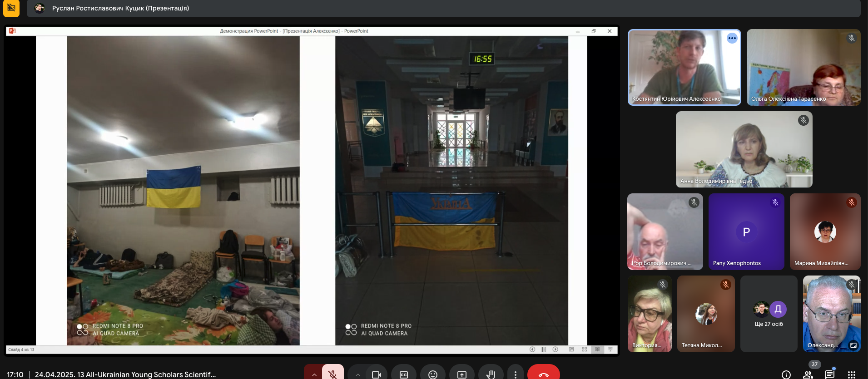Click the present screen icon
Viewport: 868px width, 379px height.
tap(461, 374)
